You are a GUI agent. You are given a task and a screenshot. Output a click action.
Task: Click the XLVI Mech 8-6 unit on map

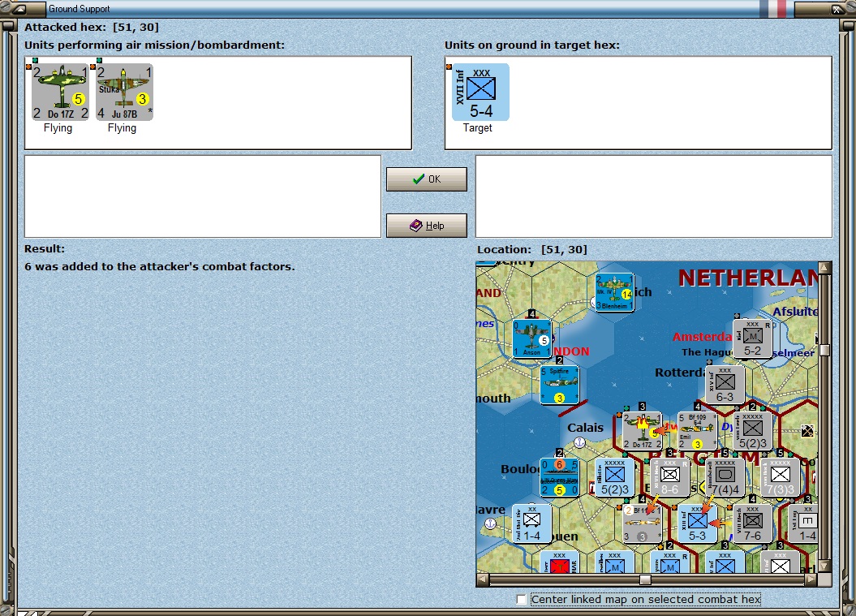pos(670,477)
